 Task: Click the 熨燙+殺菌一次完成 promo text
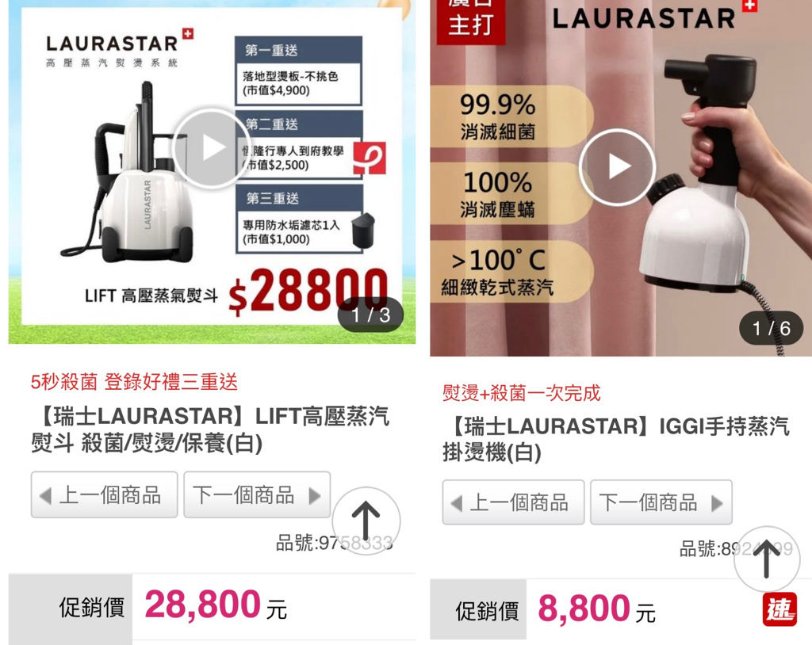522,394
